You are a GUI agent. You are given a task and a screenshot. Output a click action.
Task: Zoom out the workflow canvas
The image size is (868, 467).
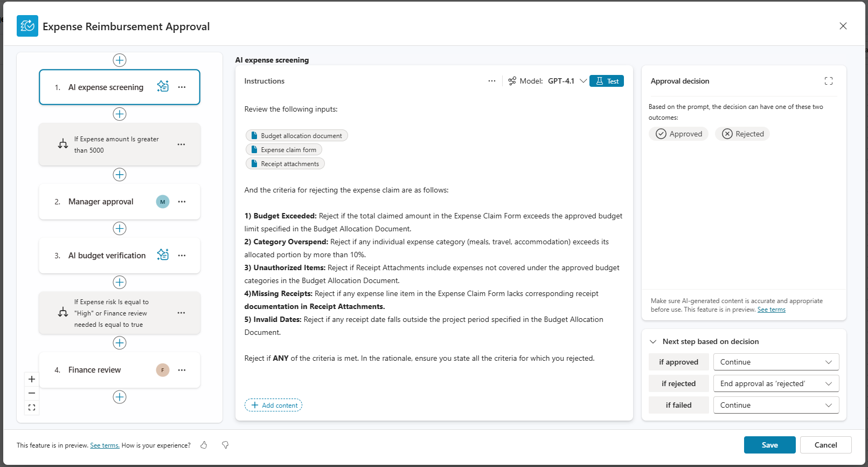[32, 393]
